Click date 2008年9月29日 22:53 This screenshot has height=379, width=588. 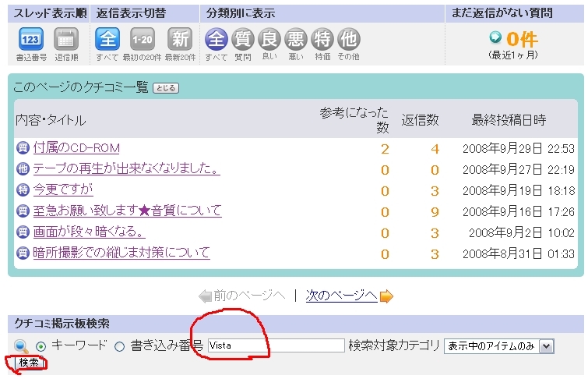[x=519, y=149]
